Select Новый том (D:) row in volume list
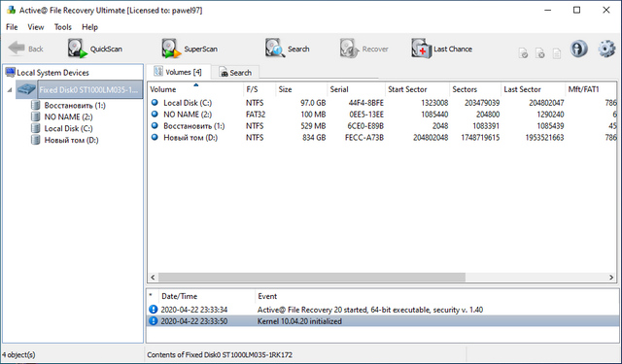This screenshot has height=364, width=622. tap(382, 138)
